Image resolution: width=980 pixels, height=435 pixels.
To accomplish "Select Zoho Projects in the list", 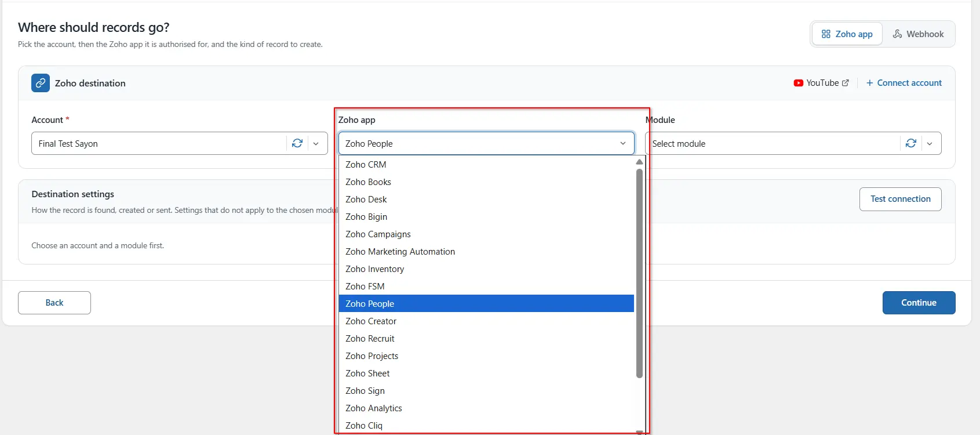I will (x=486, y=356).
